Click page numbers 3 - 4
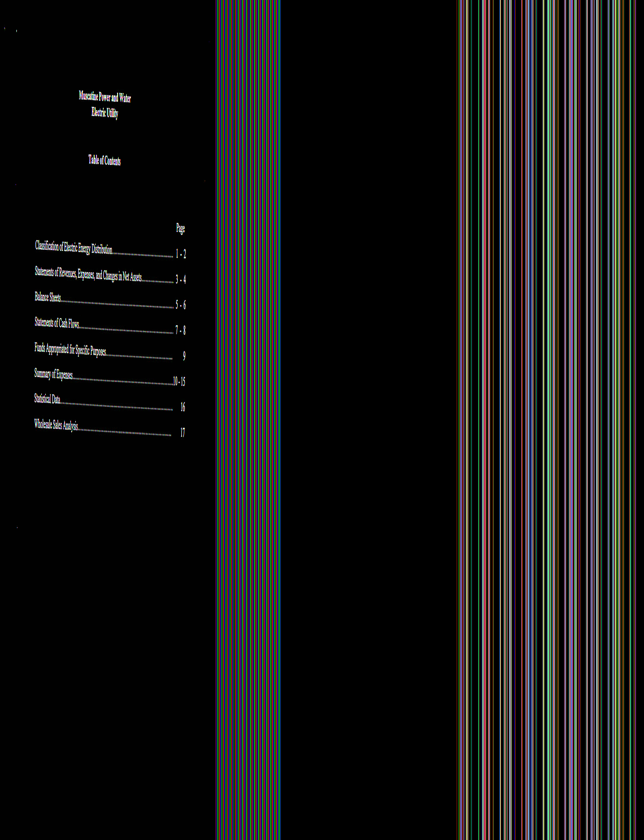The width and height of the screenshot is (644, 840). coord(181,279)
